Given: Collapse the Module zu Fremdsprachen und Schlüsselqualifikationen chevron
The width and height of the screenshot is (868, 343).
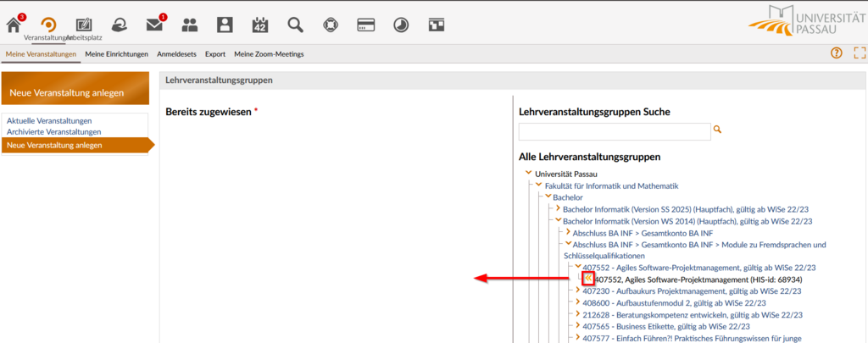Looking at the screenshot, I should pos(568,243).
